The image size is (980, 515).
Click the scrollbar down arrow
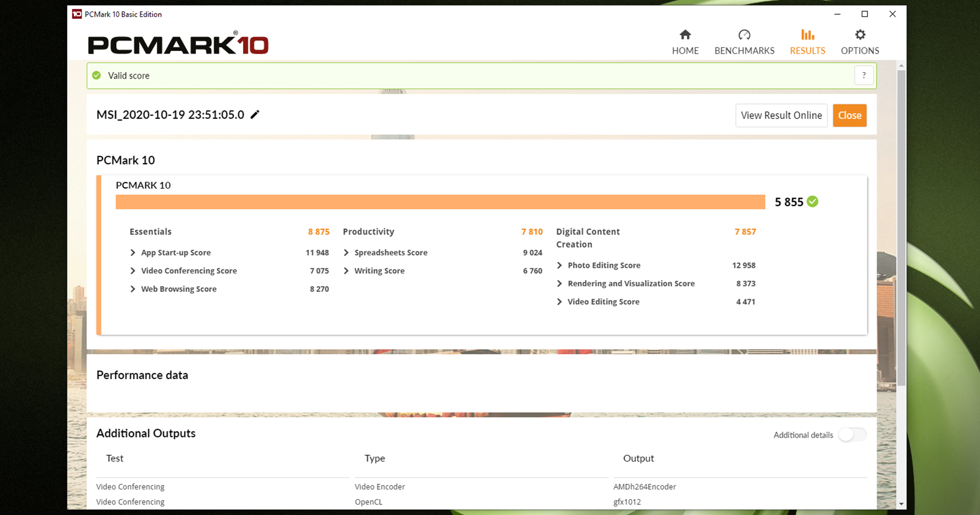pyautogui.click(x=901, y=504)
